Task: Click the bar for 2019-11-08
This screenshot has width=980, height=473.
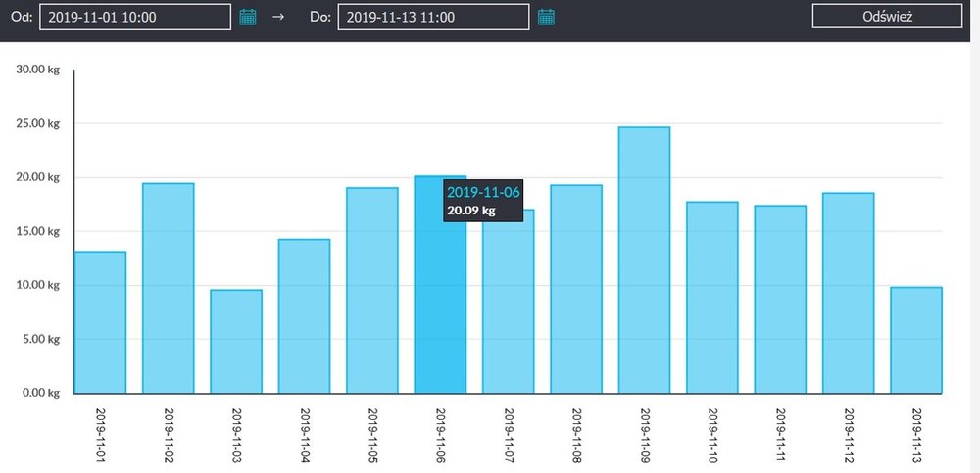Action: pos(576,290)
